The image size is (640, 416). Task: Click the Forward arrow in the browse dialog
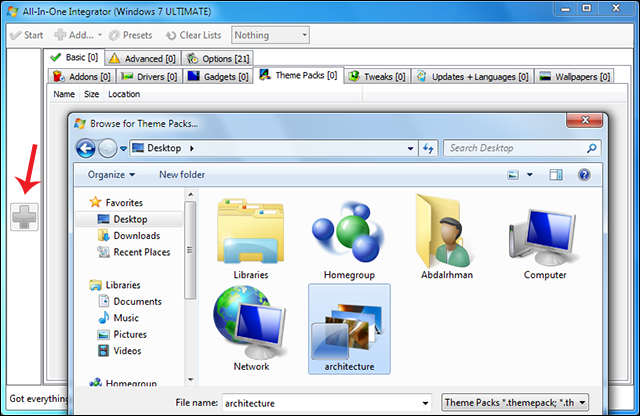(x=108, y=149)
